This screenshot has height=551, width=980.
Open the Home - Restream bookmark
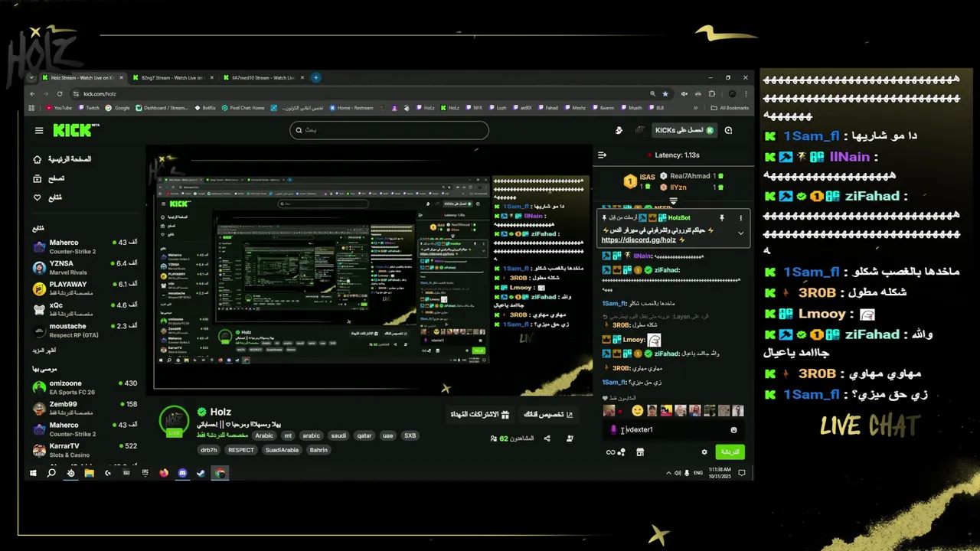[x=351, y=108]
